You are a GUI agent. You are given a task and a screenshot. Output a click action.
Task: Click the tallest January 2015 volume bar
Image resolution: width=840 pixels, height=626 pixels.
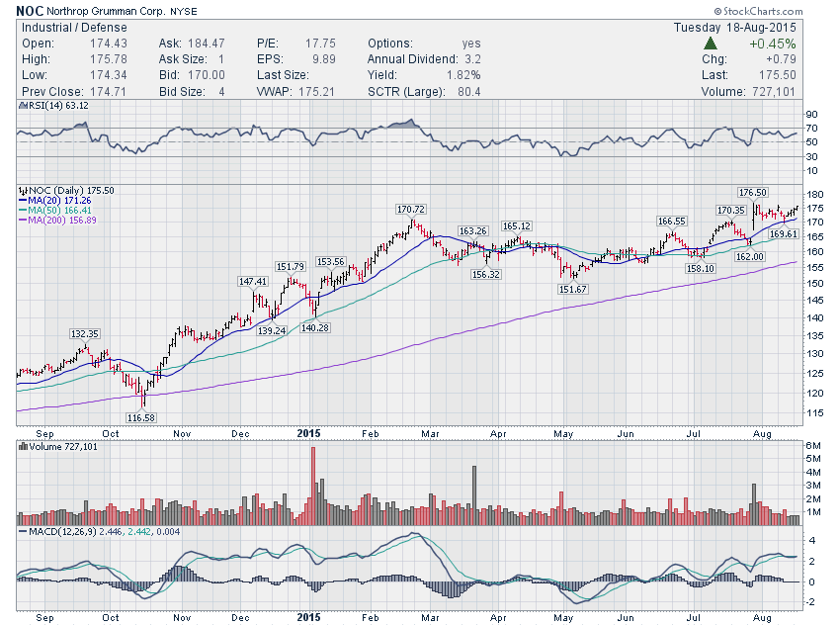pyautogui.click(x=313, y=486)
